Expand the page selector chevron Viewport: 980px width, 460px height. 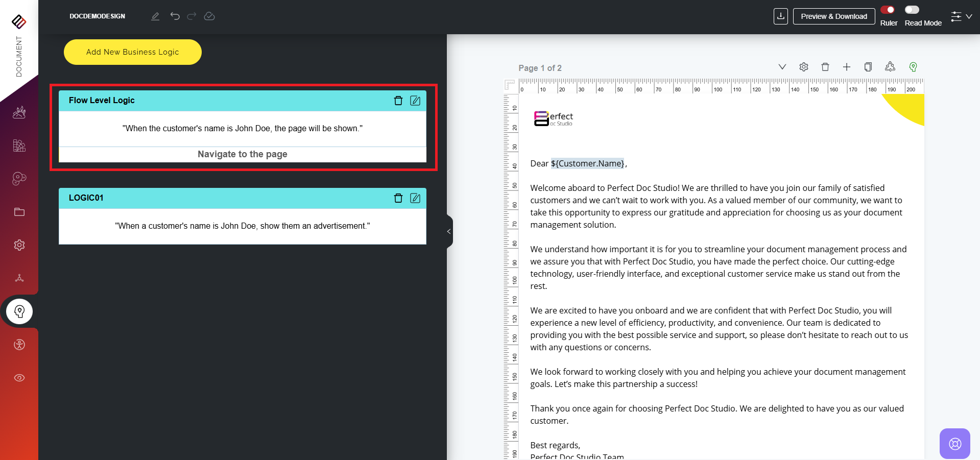click(x=782, y=67)
